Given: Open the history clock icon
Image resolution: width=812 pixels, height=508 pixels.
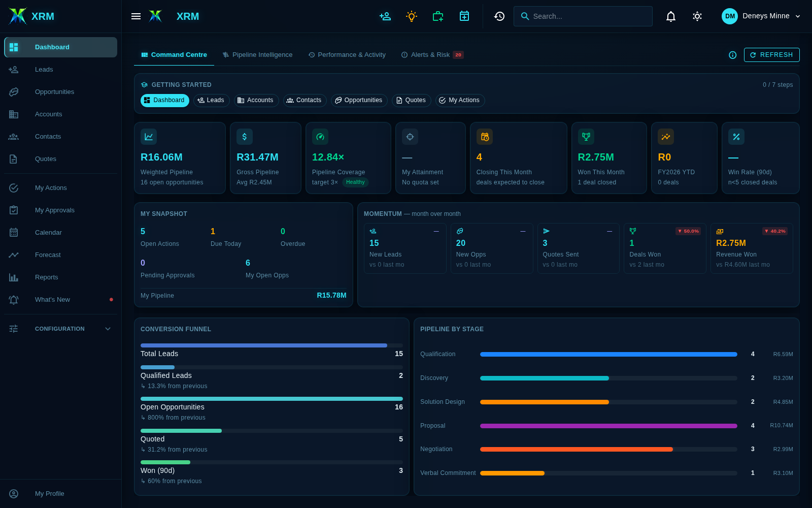Looking at the screenshot, I should pos(499,16).
